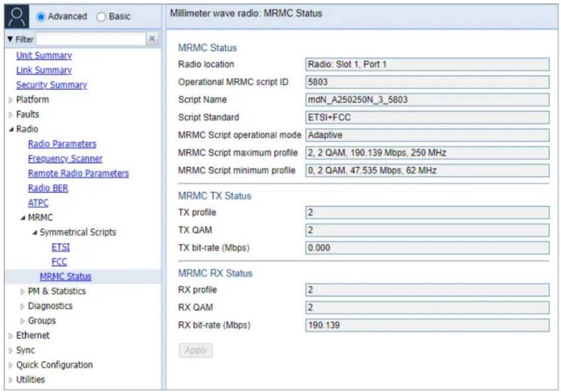Click the RX bit-rate field
Screen dimensions: 561x392
pos(427,325)
